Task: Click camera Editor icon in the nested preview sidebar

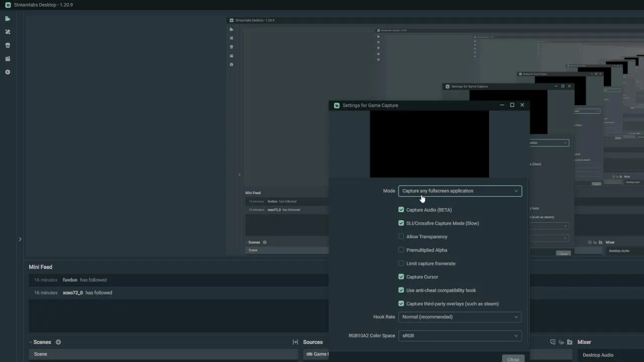Action: (231, 29)
